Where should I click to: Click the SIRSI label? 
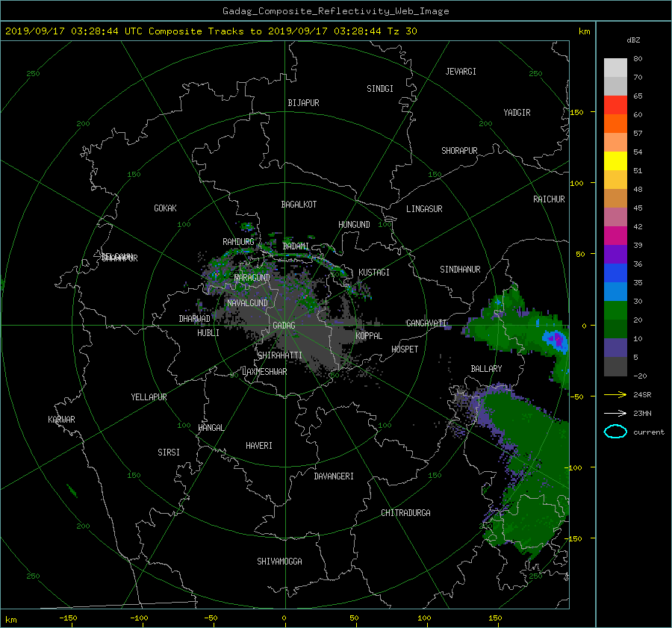click(169, 453)
